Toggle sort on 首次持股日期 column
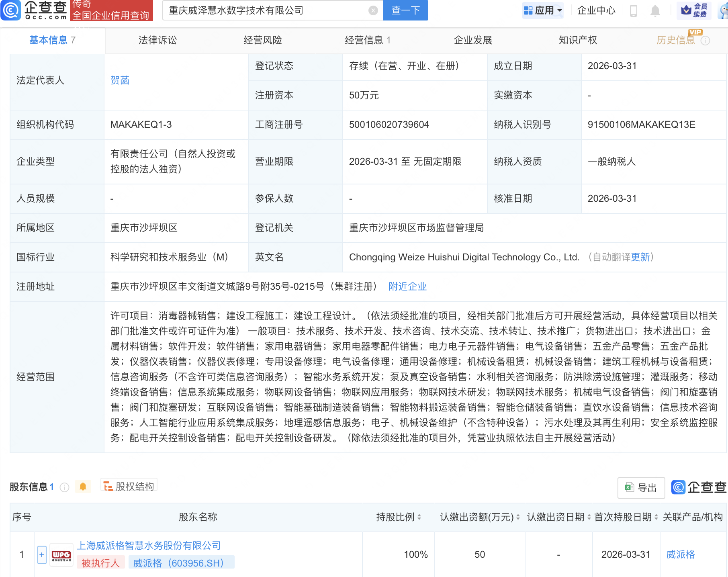Screen dimensions: 728x577 pyautogui.click(x=656, y=517)
